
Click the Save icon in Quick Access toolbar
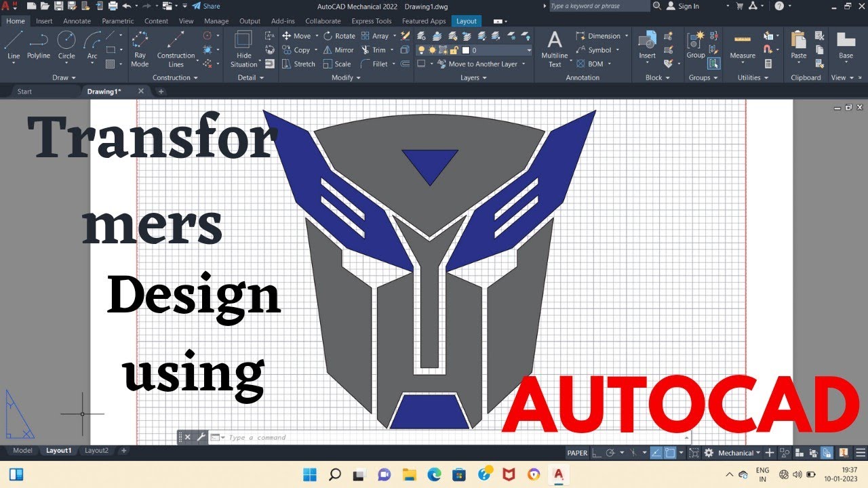pos(59,6)
